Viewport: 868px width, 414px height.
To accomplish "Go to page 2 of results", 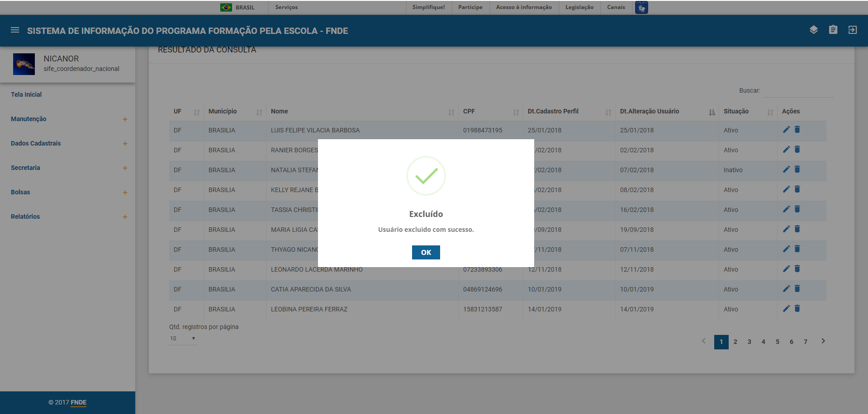I will click(735, 342).
